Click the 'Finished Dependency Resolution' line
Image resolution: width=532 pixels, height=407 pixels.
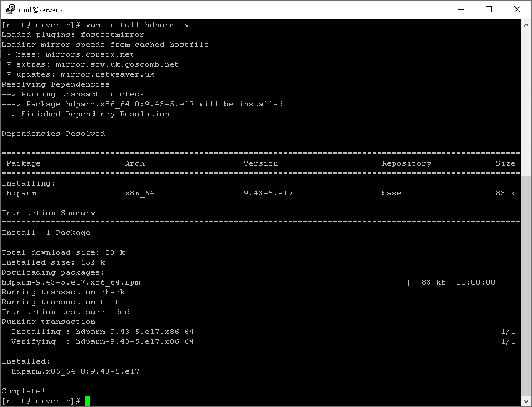coord(95,114)
